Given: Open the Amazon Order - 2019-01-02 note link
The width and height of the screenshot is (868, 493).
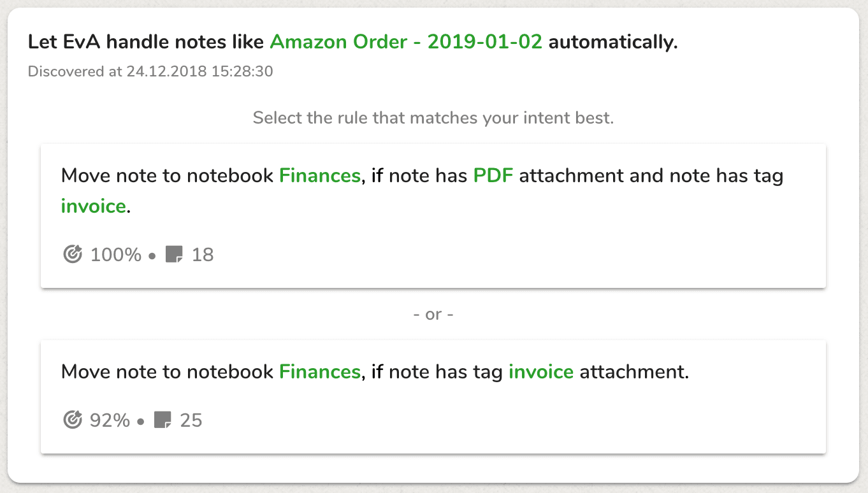Looking at the screenshot, I should click(x=406, y=42).
